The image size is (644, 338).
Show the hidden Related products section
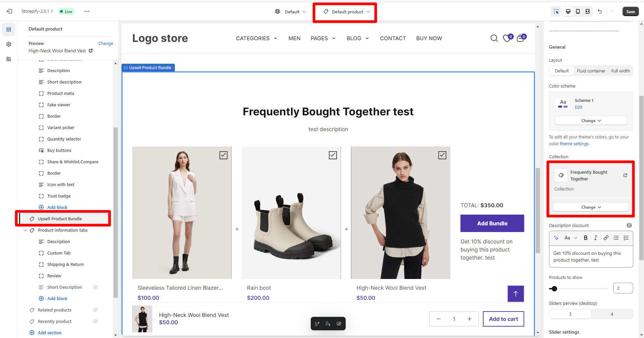click(95, 310)
